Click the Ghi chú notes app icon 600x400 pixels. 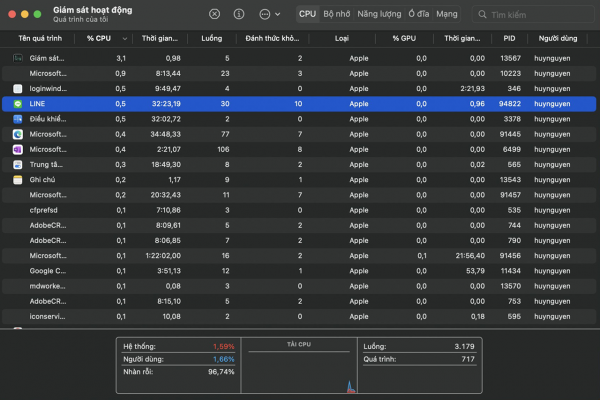(x=18, y=179)
